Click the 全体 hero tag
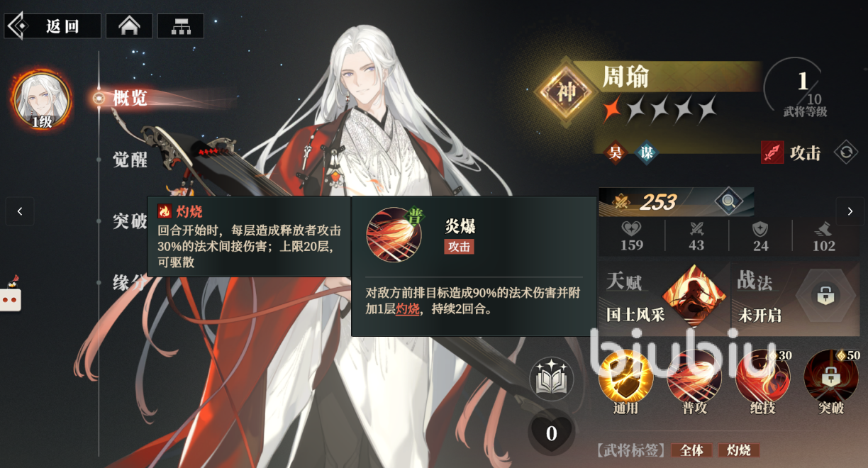Image resolution: width=868 pixels, height=468 pixels. pyautogui.click(x=691, y=450)
